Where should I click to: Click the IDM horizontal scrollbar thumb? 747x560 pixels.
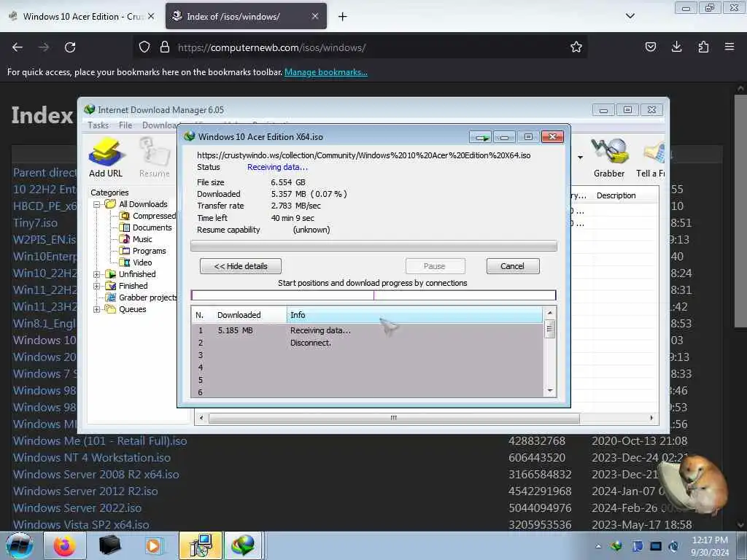[394, 418]
